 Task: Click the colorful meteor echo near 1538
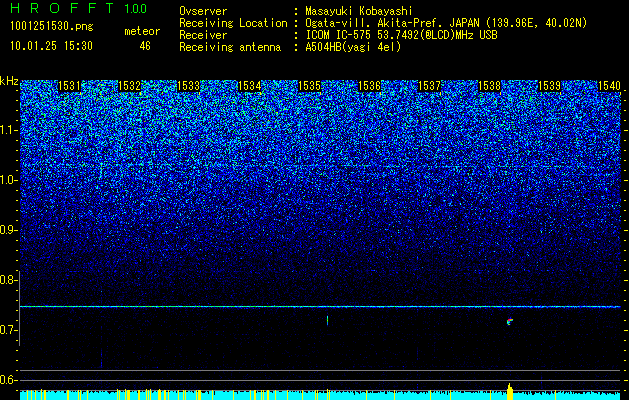click(509, 321)
